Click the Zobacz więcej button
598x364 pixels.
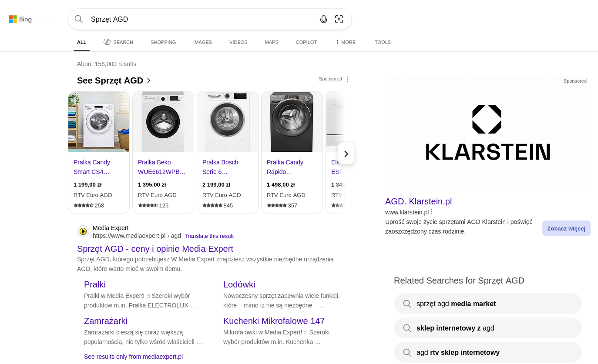click(566, 228)
